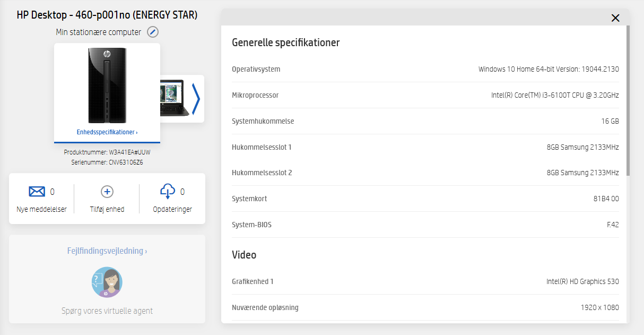Click the Intel Core i3-6100T value
This screenshot has width=644, height=335.
555,95
